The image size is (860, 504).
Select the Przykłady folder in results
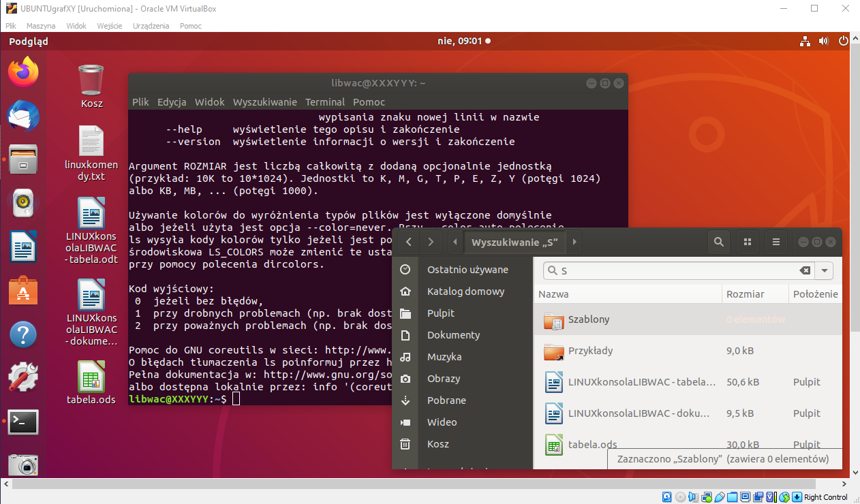pyautogui.click(x=590, y=351)
